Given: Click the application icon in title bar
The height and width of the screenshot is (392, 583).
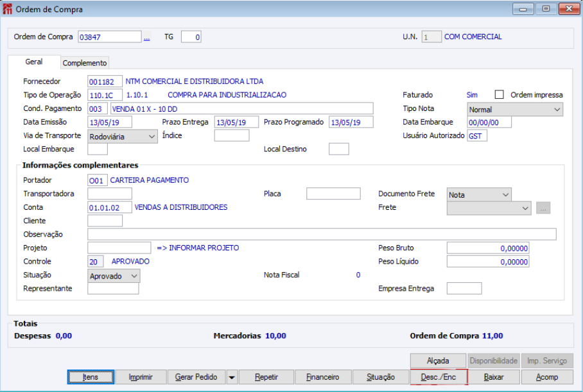Looking at the screenshot, I should tap(8, 9).
